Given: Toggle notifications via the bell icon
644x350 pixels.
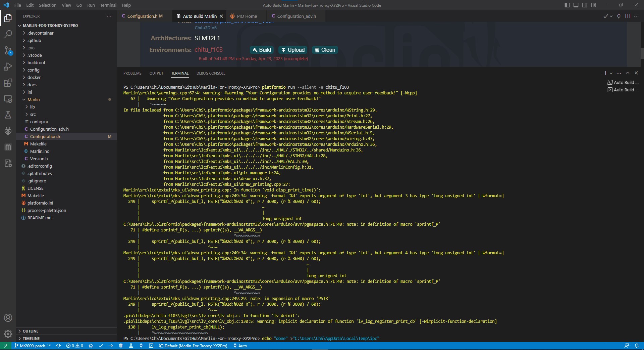Looking at the screenshot, I should 637,346.
